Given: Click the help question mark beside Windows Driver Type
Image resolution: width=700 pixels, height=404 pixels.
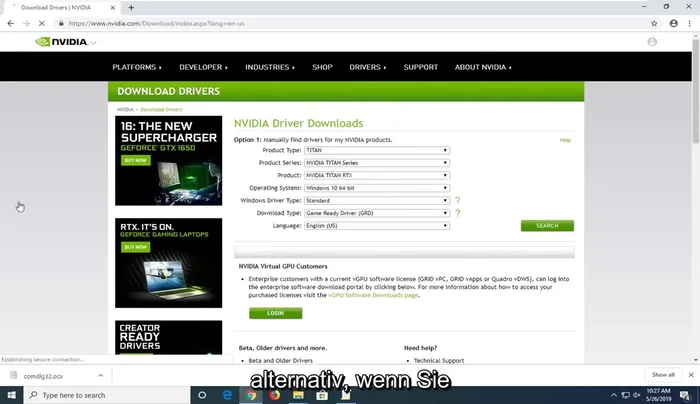Looking at the screenshot, I should [457, 200].
